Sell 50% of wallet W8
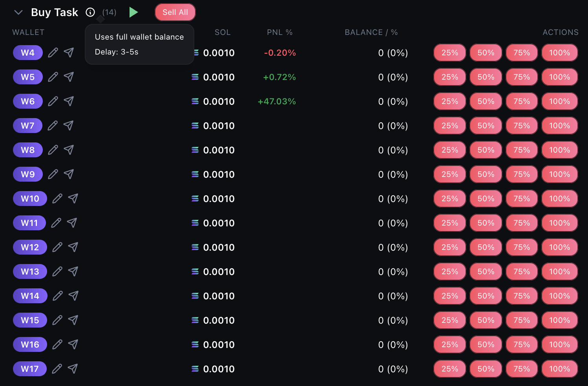 [486, 150]
